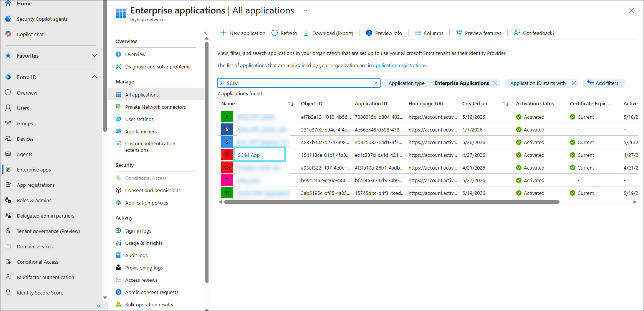Collapse the left navigation pane at bottom
The height and width of the screenshot is (311, 644).
point(99,306)
